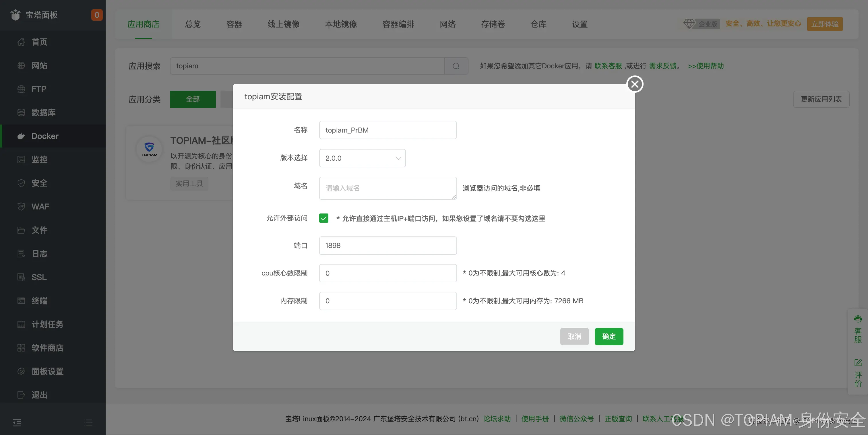The height and width of the screenshot is (435, 868).
Task: Open the 监控 monitoring sidebar icon
Action: (21, 159)
